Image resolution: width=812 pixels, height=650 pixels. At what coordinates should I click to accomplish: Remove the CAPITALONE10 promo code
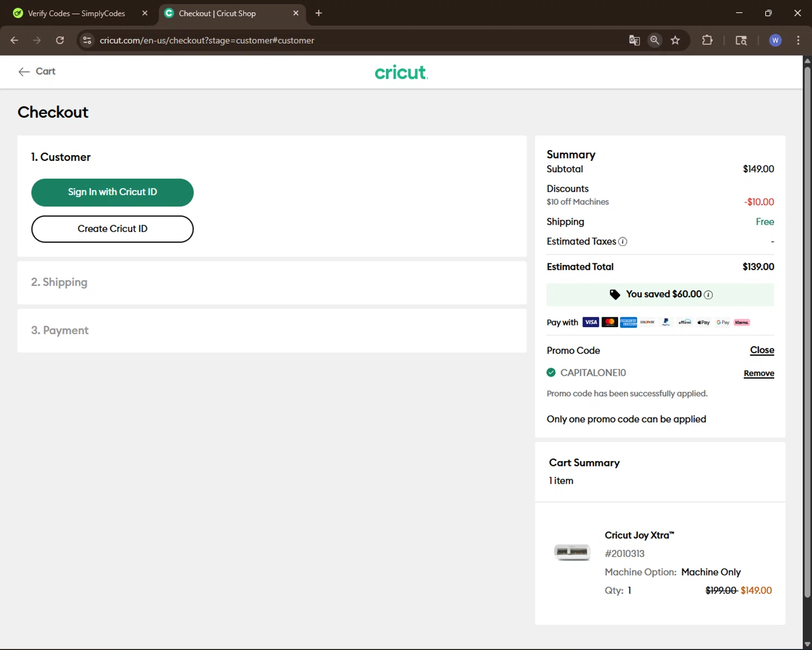(x=759, y=373)
